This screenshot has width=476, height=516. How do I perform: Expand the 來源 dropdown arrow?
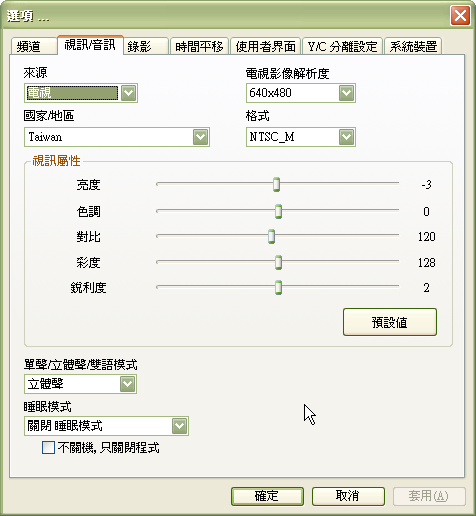[129, 93]
